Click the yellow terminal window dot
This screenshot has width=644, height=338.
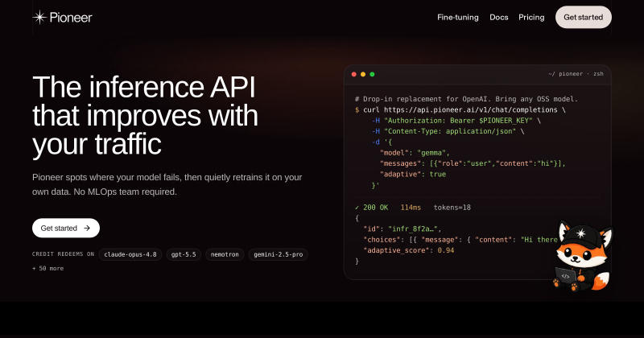coord(363,74)
